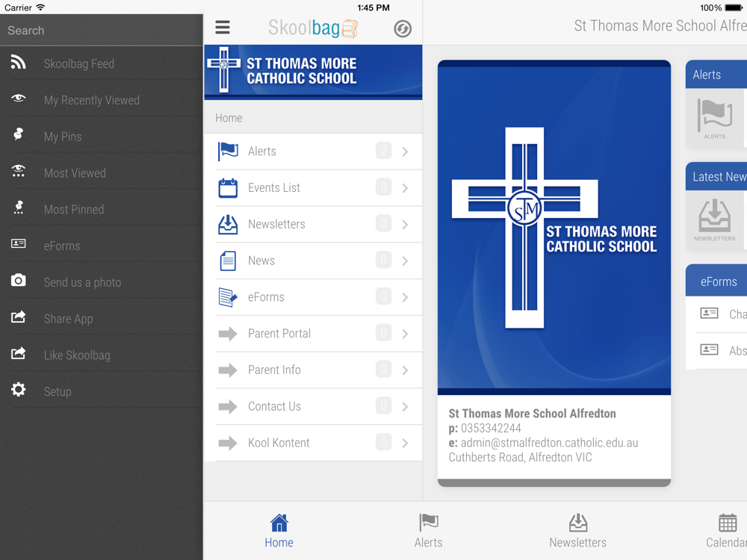Tap St Thomas More school banner
The width and height of the screenshot is (747, 560).
pos(313,72)
